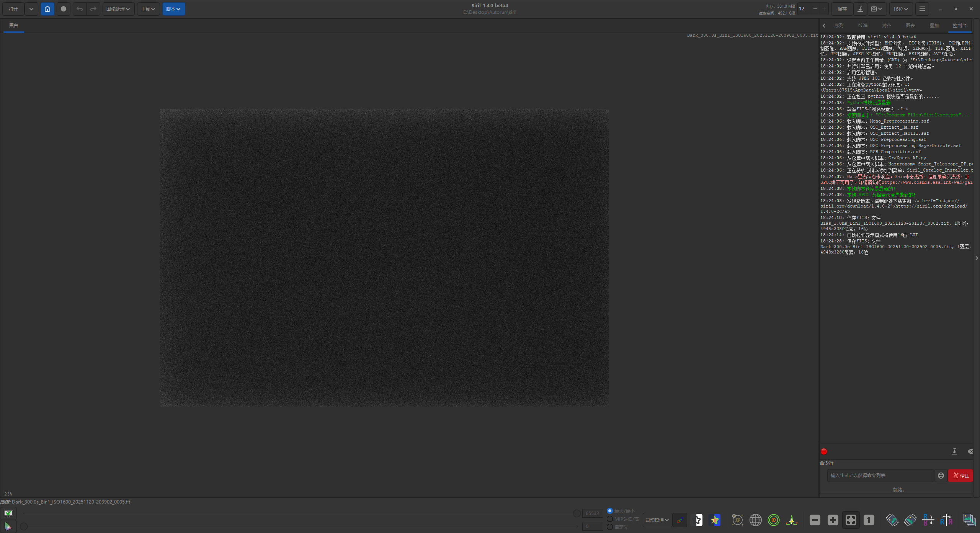The width and height of the screenshot is (980, 533).
Task: Select the 自定义 radio button
Action: [x=610, y=527]
